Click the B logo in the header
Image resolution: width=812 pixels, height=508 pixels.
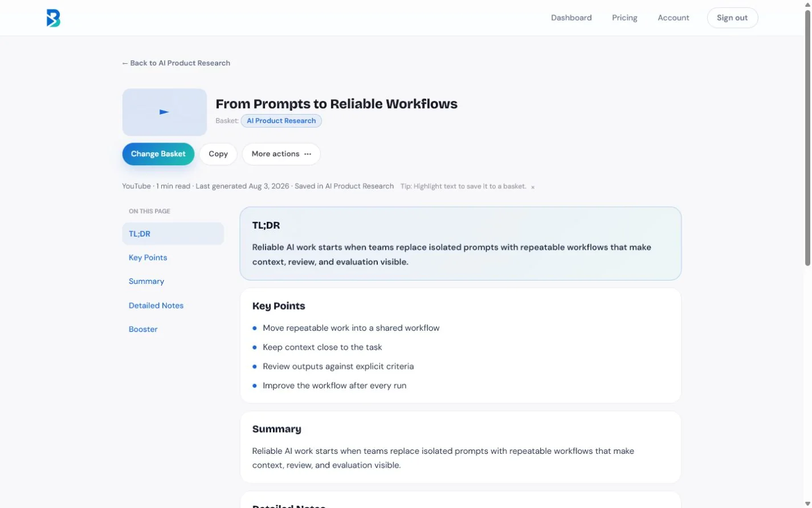pos(53,18)
